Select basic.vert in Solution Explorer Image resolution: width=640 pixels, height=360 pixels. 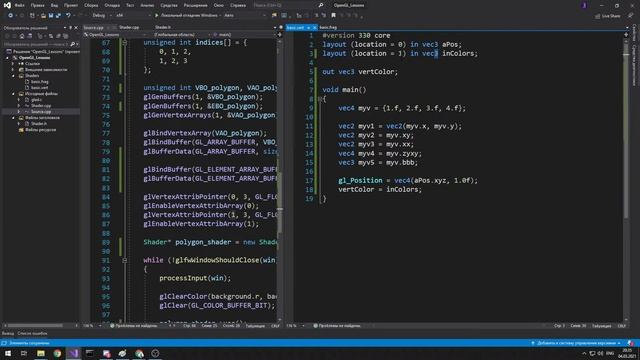click(x=40, y=88)
